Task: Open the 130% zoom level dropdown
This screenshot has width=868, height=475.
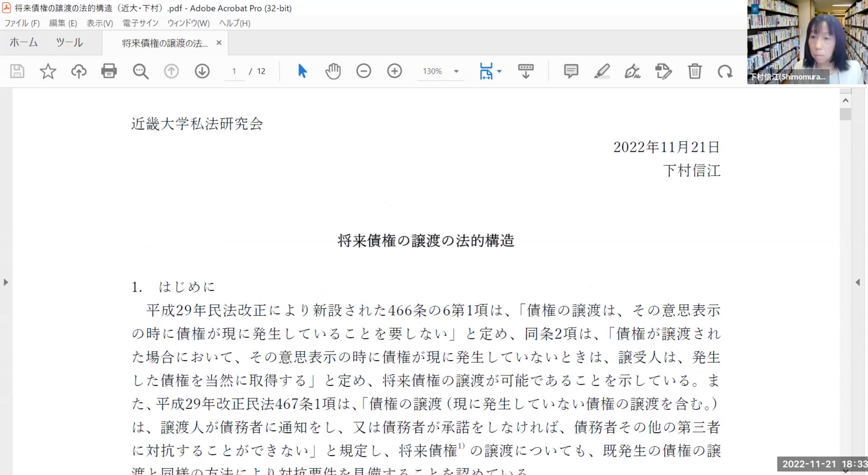Action: coord(456,71)
